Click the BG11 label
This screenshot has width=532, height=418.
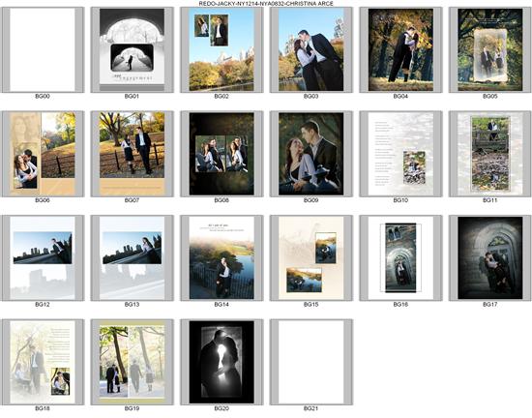490,200
